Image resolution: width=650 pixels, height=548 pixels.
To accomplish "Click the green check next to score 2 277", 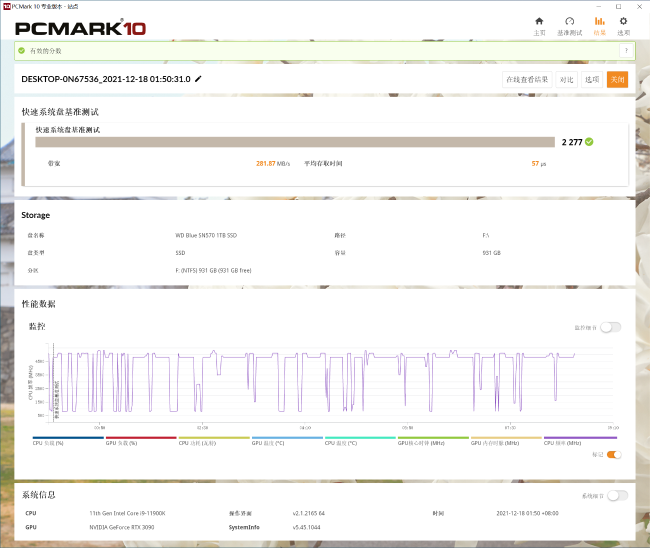I will [589, 142].
